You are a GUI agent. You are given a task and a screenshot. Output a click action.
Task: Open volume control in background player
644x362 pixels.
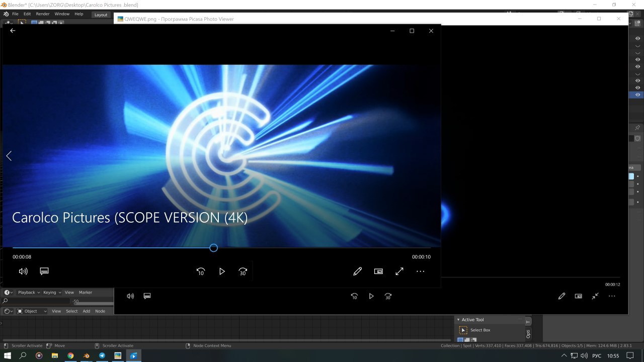[x=130, y=296]
